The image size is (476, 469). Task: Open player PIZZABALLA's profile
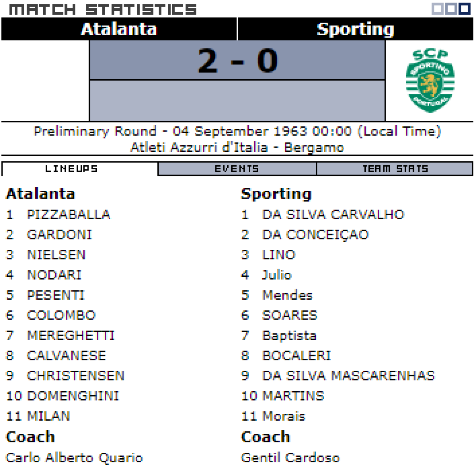point(69,214)
